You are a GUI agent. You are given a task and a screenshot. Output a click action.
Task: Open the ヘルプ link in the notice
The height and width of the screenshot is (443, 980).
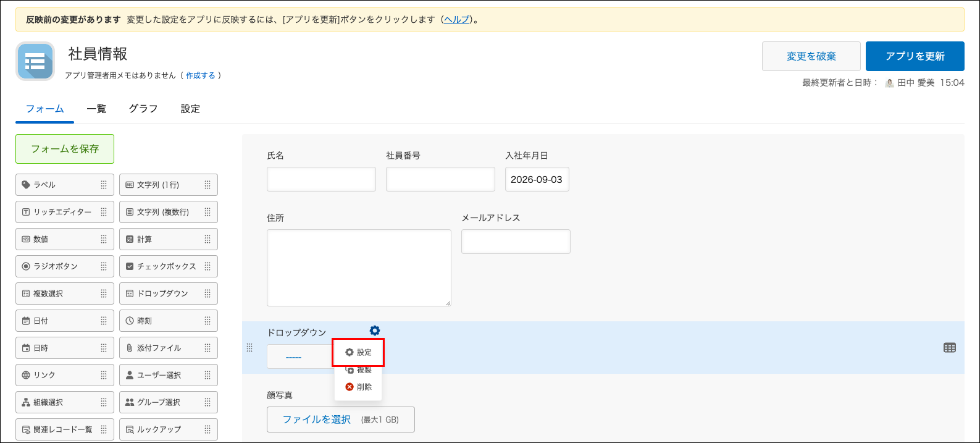pos(456,19)
